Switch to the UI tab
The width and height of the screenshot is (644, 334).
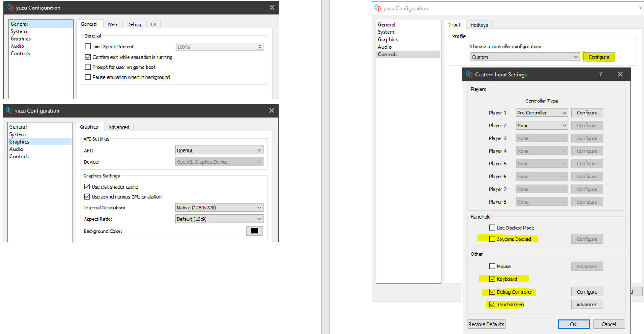click(154, 24)
